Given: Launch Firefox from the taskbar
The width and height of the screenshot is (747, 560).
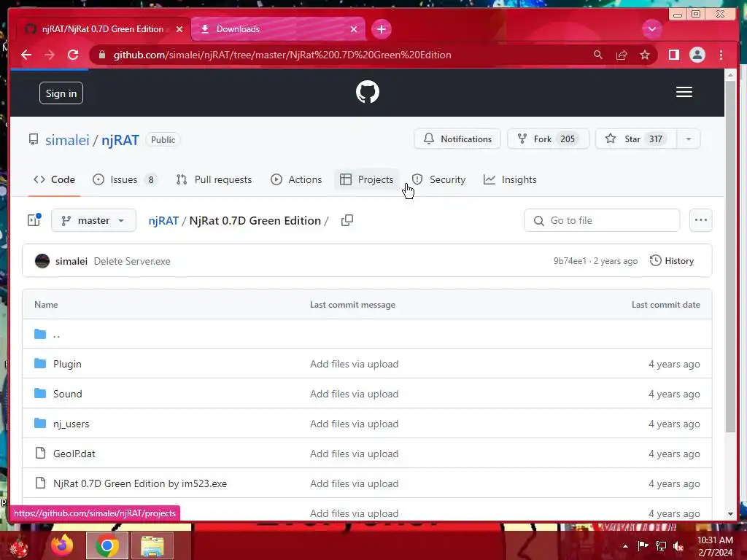Looking at the screenshot, I should coord(62,545).
